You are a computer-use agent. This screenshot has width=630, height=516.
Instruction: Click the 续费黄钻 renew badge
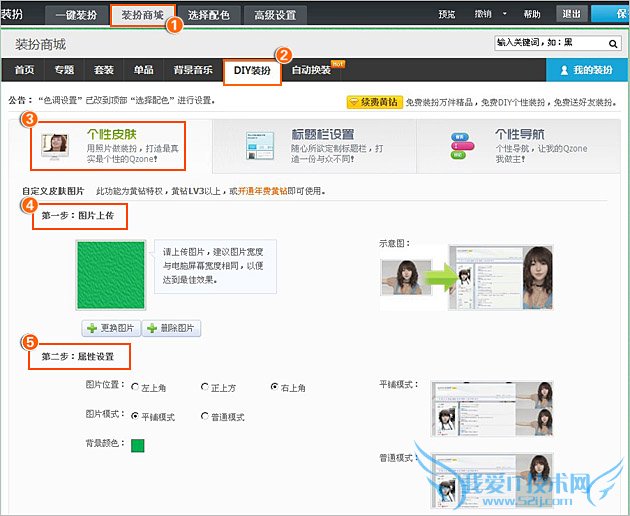coord(374,101)
